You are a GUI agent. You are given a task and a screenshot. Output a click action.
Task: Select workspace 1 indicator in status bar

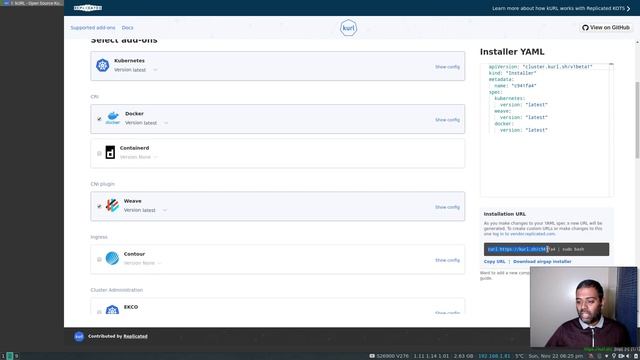pos(3,356)
